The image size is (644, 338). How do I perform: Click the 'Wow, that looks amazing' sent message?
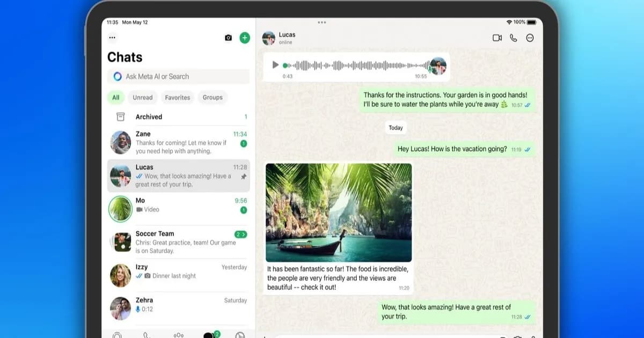457,312
